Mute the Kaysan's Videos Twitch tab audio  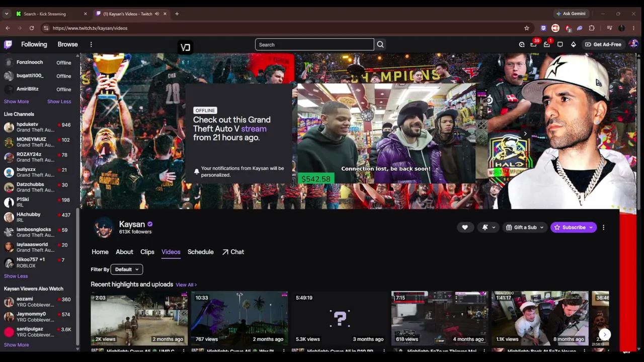tap(156, 14)
